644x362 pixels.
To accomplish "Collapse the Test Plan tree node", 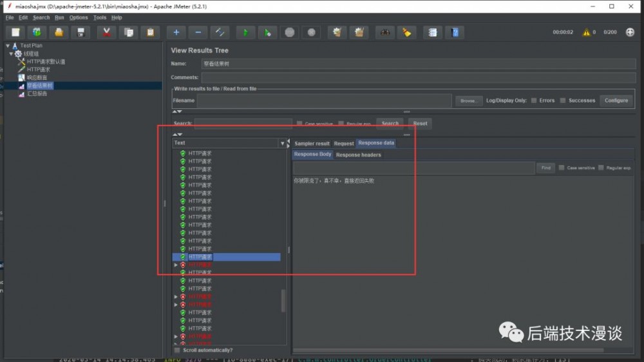I will tap(8, 46).
